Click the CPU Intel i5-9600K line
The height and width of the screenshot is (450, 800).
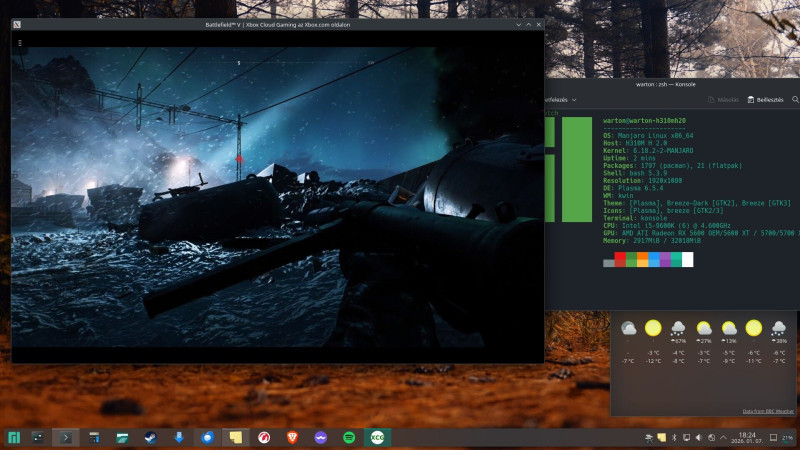click(666, 226)
